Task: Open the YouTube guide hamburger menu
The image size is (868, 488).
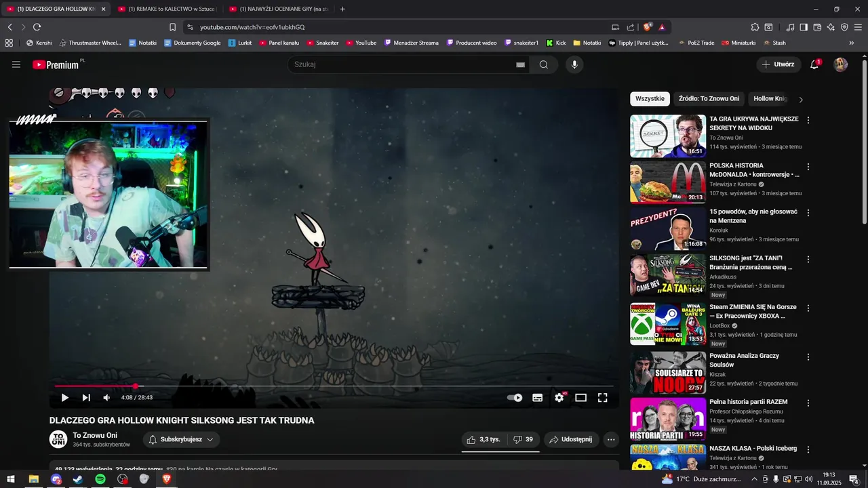Action: coord(16,64)
